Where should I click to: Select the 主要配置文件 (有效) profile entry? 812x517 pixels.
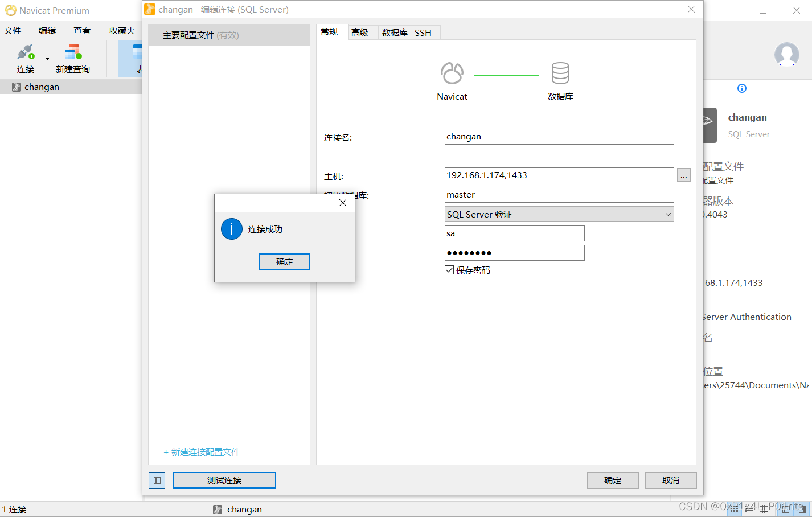click(x=229, y=35)
